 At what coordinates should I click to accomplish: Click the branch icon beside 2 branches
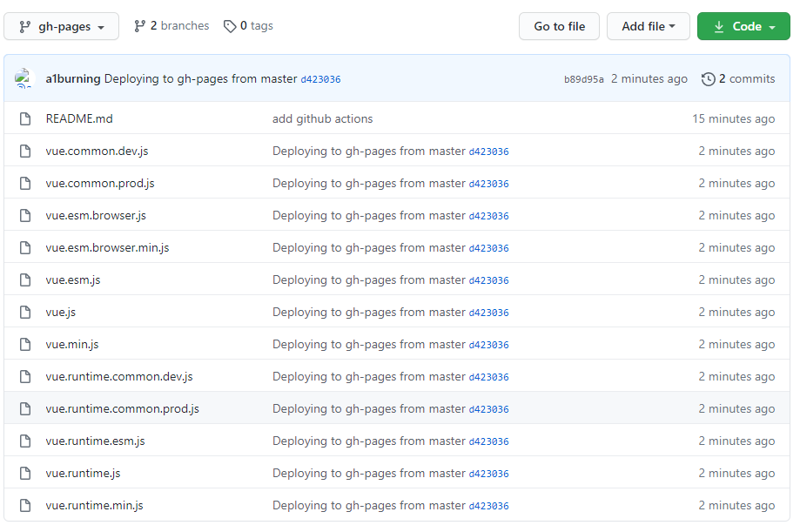coord(140,26)
